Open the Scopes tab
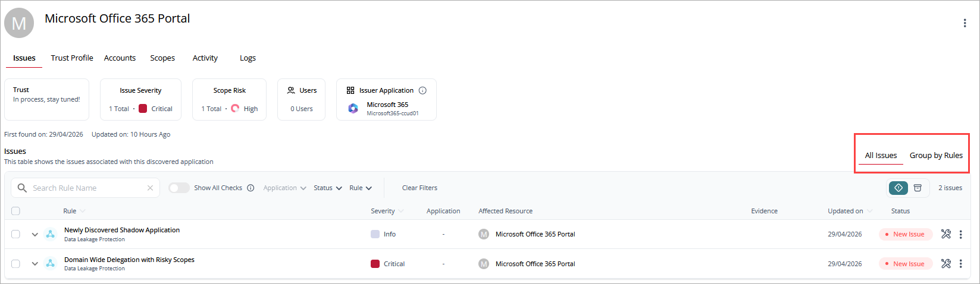The height and width of the screenshot is (284, 980). [162, 58]
